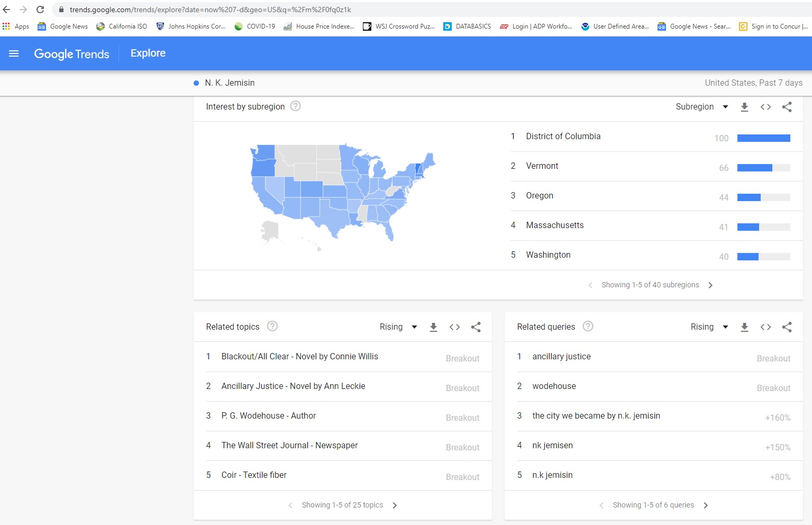This screenshot has width=812, height=525.
Task: Open the Apps grid bookmark
Action: [16, 26]
